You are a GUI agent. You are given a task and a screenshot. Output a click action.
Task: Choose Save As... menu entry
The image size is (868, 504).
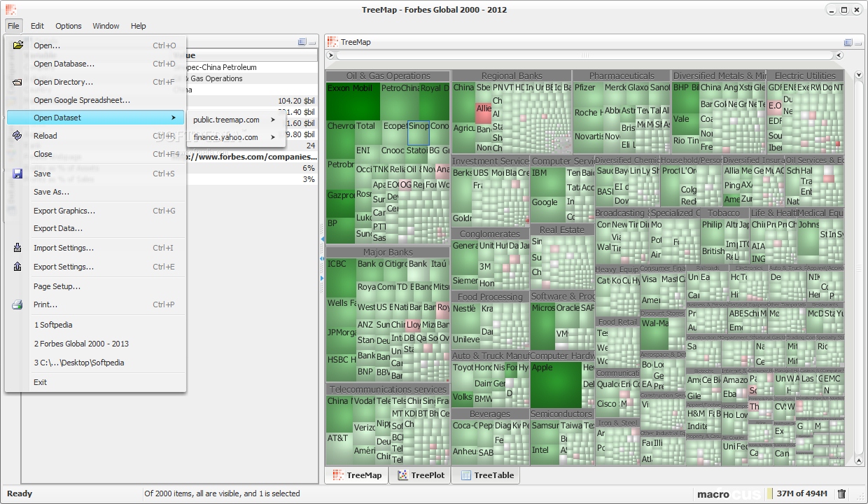(x=95, y=192)
